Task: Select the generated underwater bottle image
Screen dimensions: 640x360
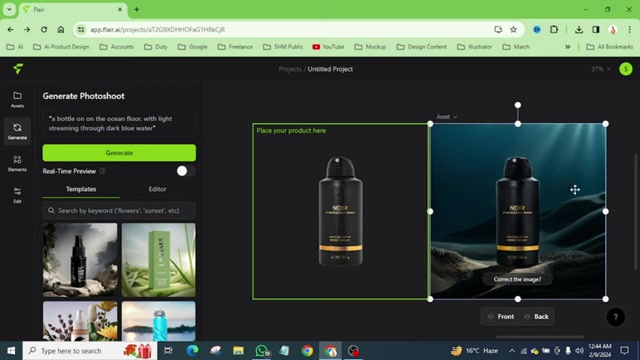Action: click(x=518, y=211)
